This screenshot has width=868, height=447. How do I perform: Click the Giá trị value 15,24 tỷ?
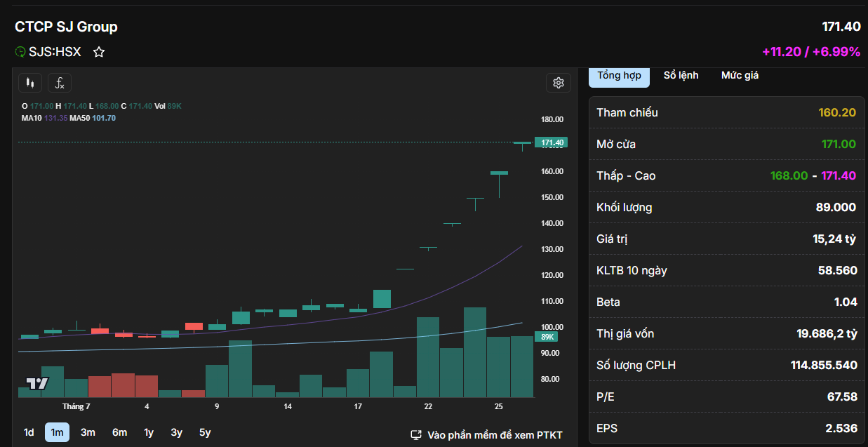[x=834, y=239]
